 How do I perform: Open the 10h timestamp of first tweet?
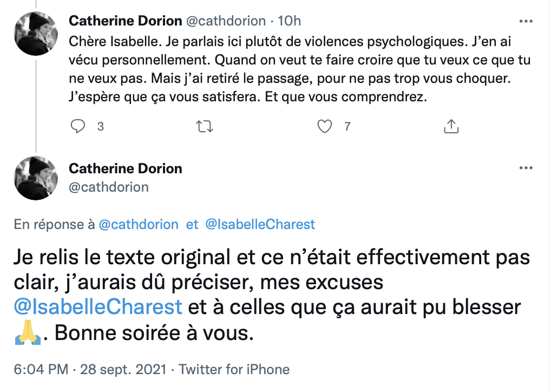[289, 21]
